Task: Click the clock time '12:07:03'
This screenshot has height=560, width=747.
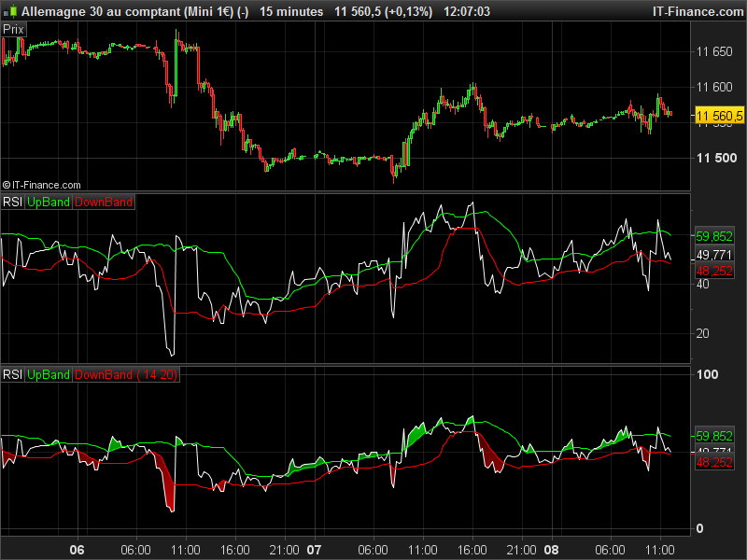Action: click(466, 11)
